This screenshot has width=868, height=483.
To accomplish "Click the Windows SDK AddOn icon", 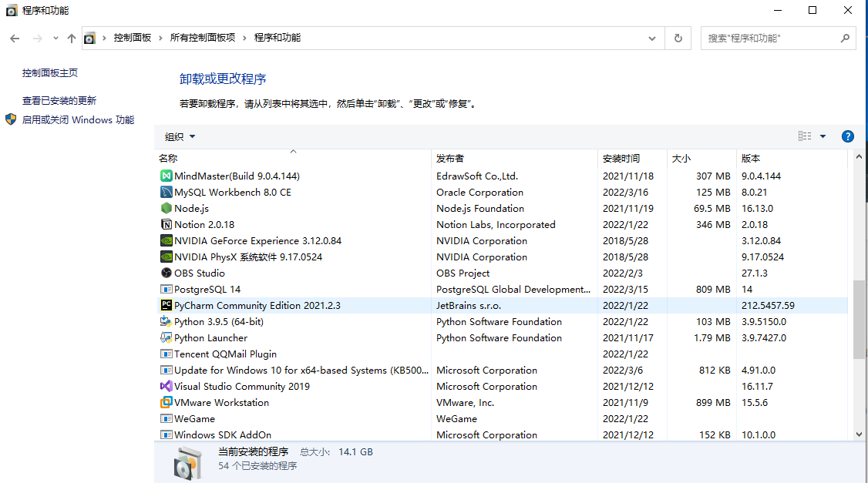I will [x=166, y=435].
